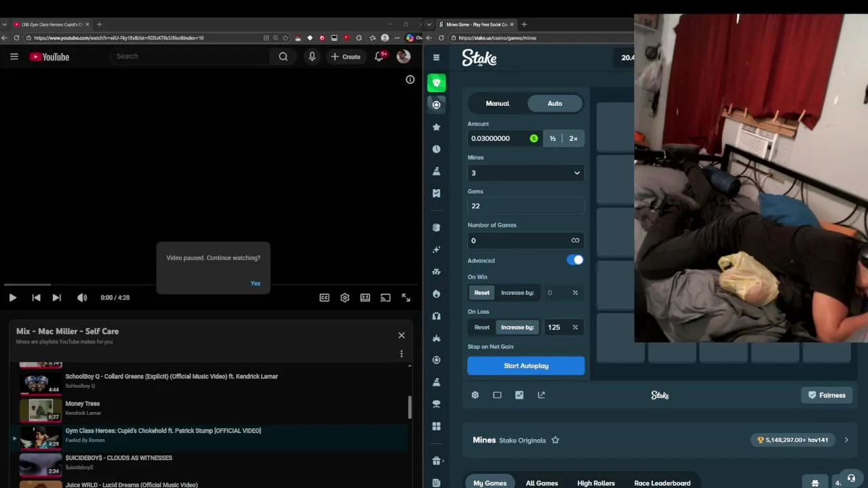Halve the bet amount
868x488 pixels.
553,138
